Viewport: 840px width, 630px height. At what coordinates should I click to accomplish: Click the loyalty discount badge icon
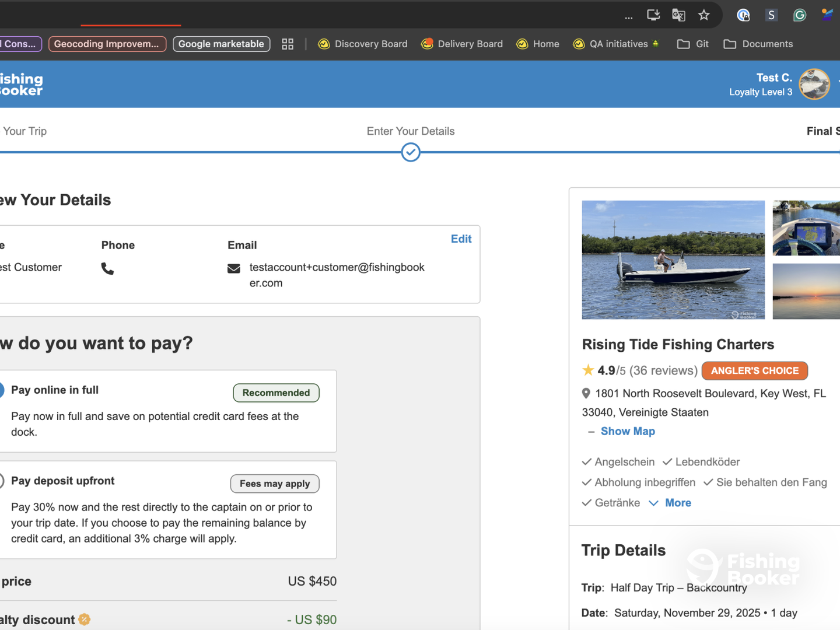[85, 619]
